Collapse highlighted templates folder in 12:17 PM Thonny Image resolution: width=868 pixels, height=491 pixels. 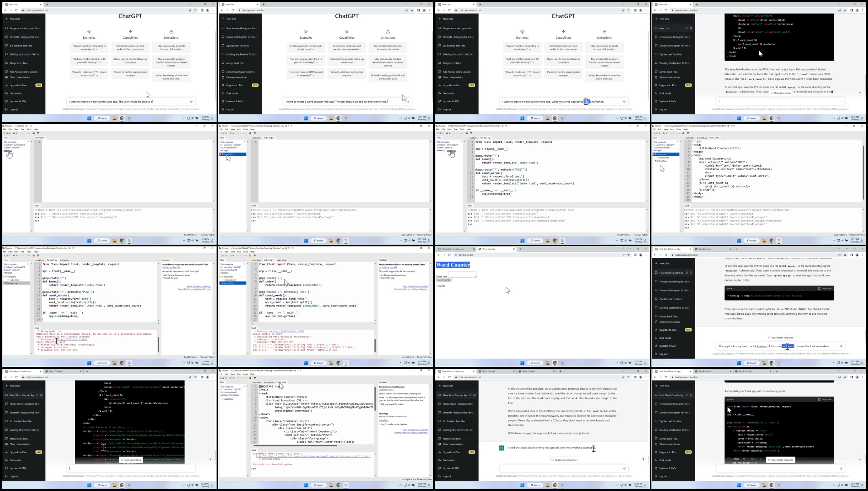point(654,154)
